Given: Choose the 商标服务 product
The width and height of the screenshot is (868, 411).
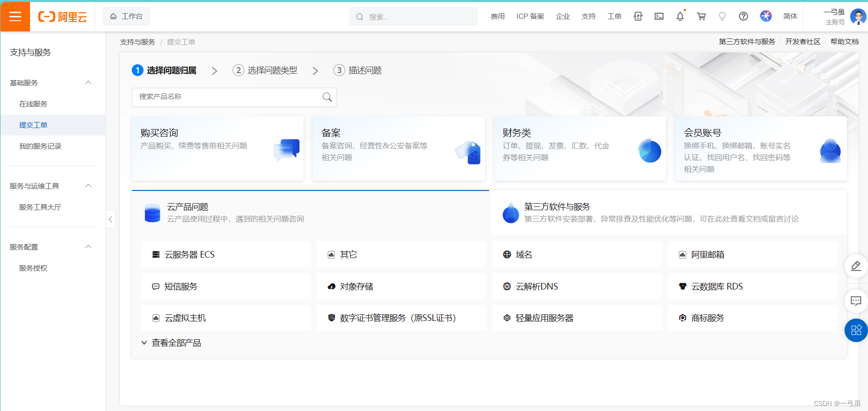Looking at the screenshot, I should 752,318.
